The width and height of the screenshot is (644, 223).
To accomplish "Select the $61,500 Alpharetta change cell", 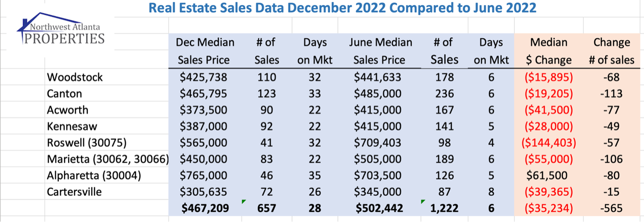I will pyautogui.click(x=549, y=175).
